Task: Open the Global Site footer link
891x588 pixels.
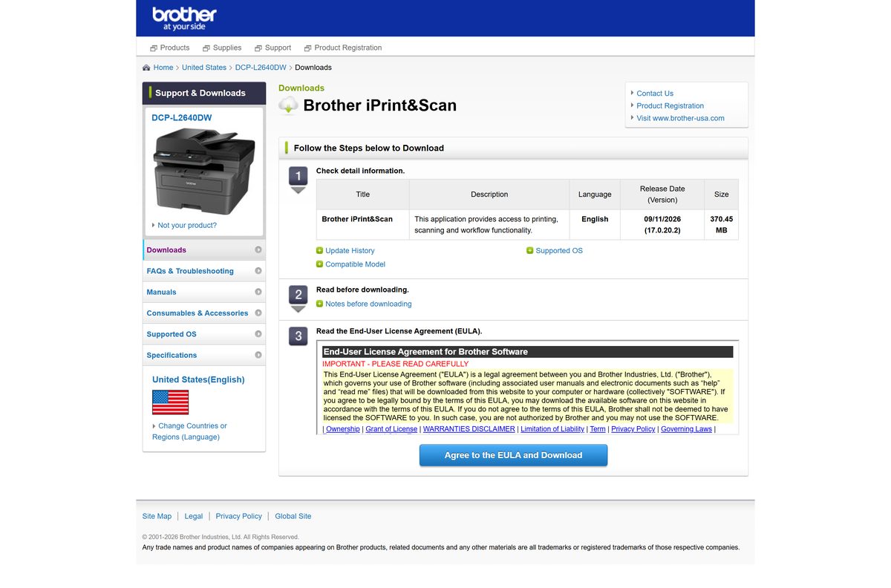Action: point(293,516)
